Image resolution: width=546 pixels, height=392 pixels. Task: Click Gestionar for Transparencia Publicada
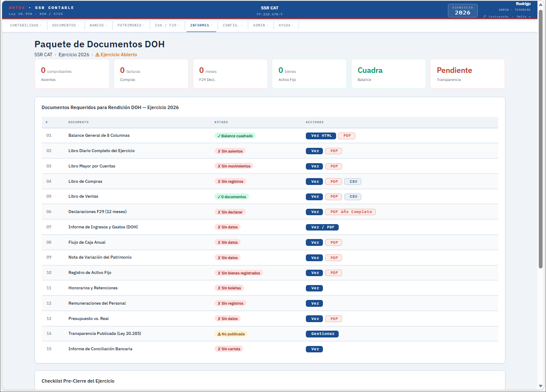click(x=322, y=334)
